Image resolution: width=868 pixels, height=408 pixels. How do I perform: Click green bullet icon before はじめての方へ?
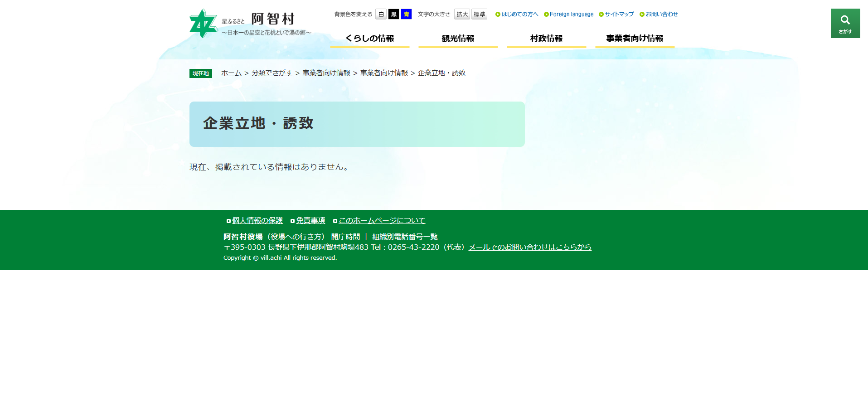click(x=498, y=15)
